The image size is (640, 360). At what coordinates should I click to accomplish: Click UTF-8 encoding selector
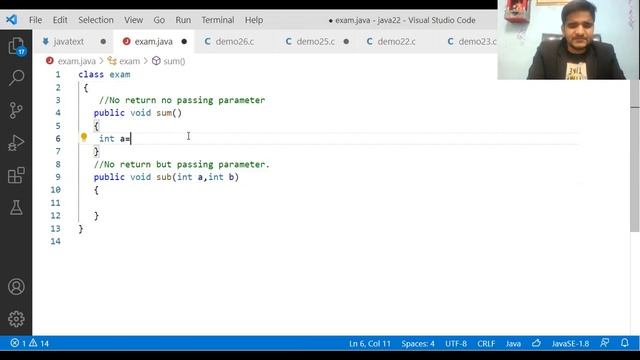(x=456, y=343)
